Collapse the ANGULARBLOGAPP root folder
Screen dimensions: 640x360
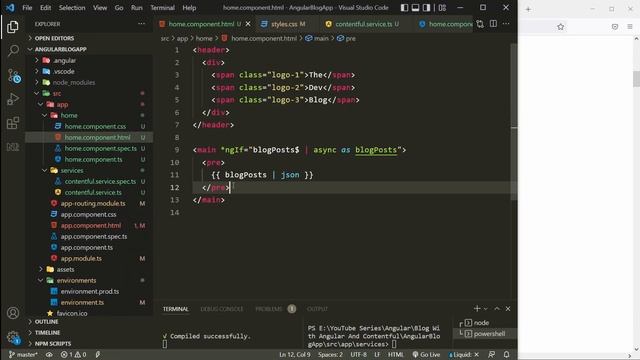60,49
